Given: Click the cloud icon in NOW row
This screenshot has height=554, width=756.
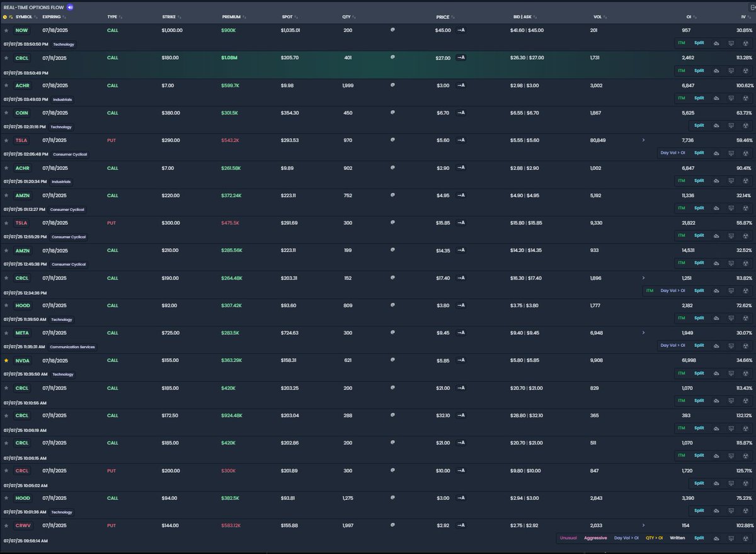Looking at the screenshot, I should tap(716, 43).
